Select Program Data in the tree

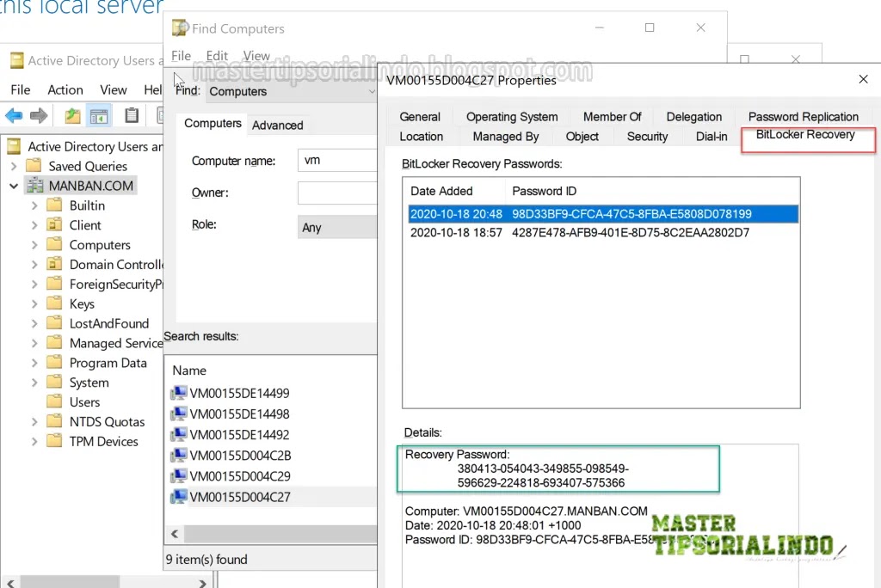(108, 363)
